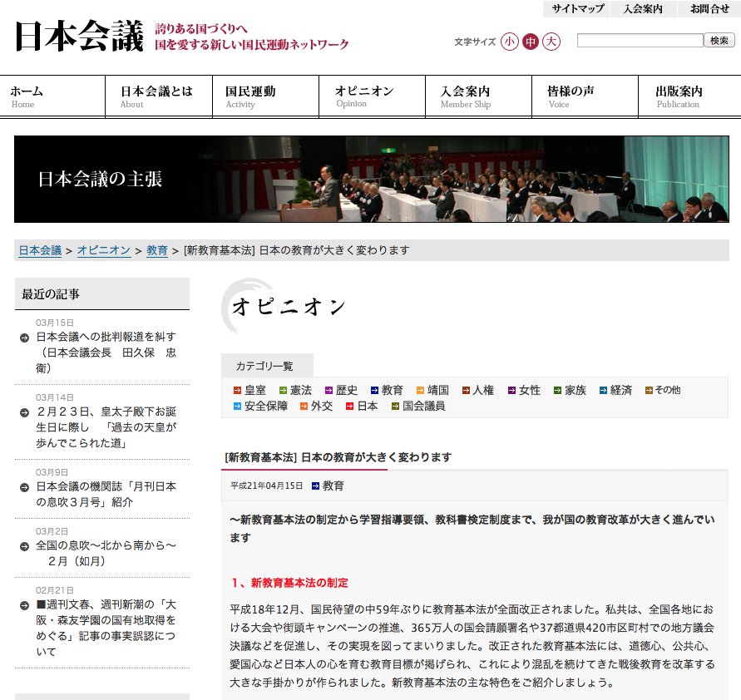This screenshot has width=741, height=700.
Task: Click the 日本会議 site logo
Action: 79,36
